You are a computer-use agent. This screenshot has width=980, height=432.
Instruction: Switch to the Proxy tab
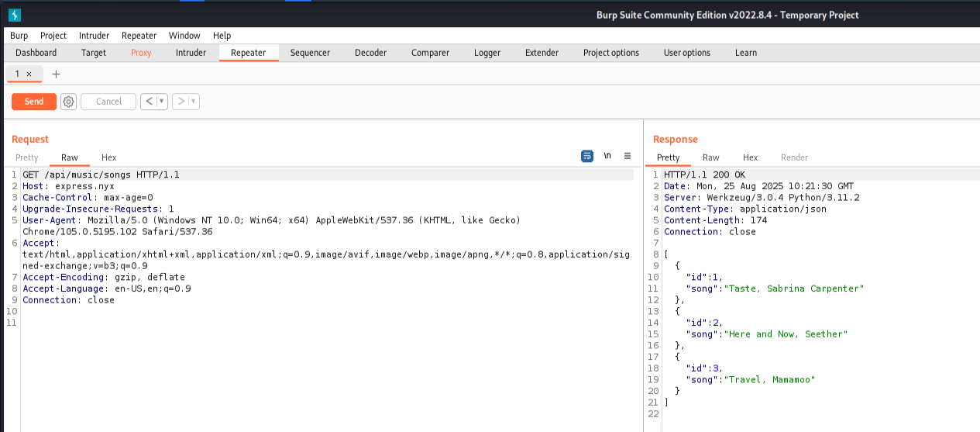pos(141,53)
